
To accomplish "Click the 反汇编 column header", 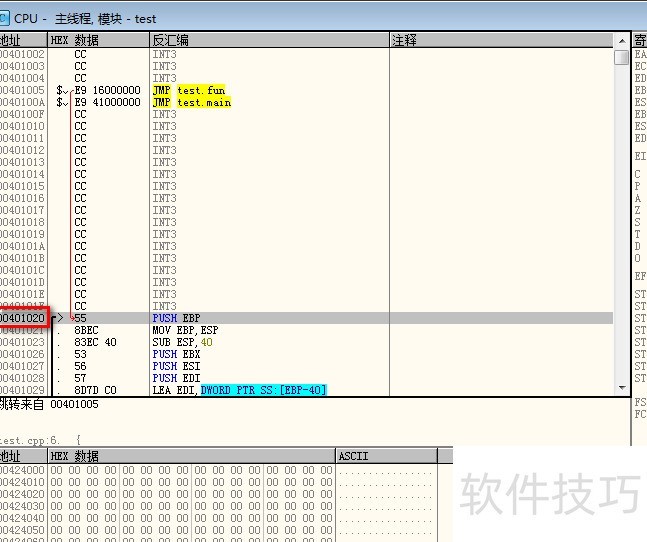I will [x=170, y=40].
